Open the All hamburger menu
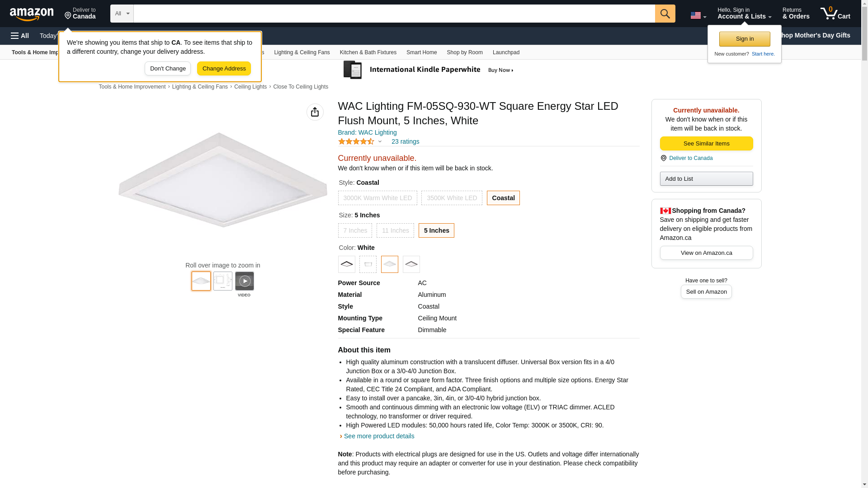The width and height of the screenshot is (868, 488). coord(20,36)
